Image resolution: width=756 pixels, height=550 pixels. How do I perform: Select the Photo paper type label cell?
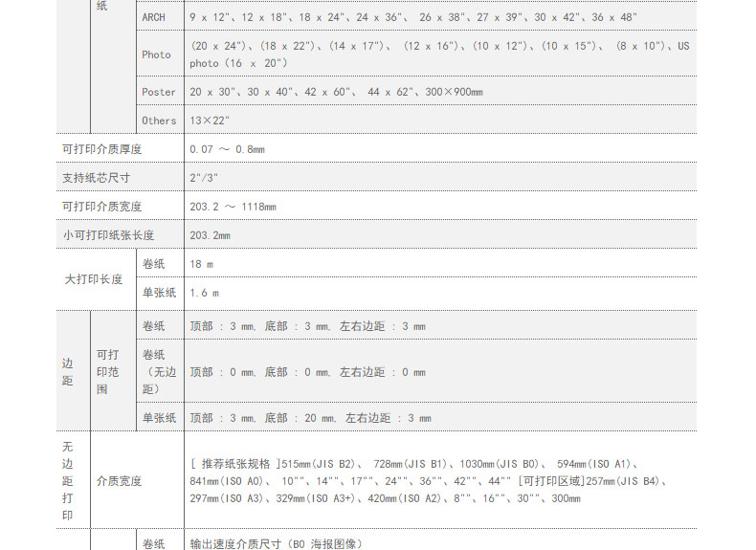point(156,55)
